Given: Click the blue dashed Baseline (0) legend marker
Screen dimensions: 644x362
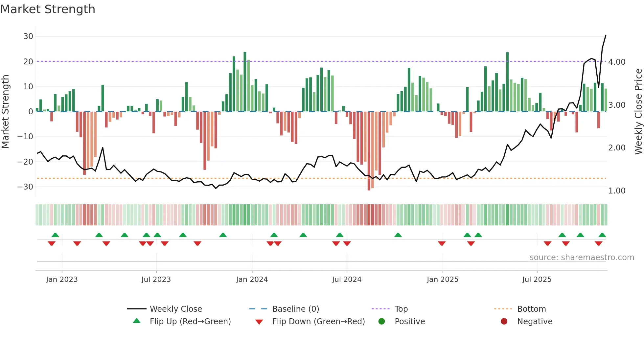Looking at the screenshot, I should coord(259,309).
